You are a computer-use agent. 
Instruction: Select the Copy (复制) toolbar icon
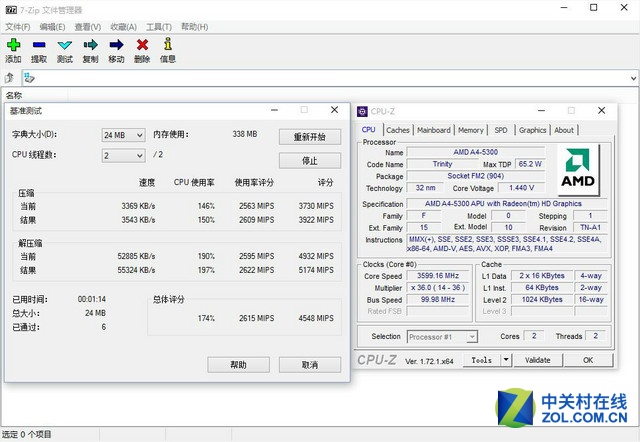click(91, 44)
